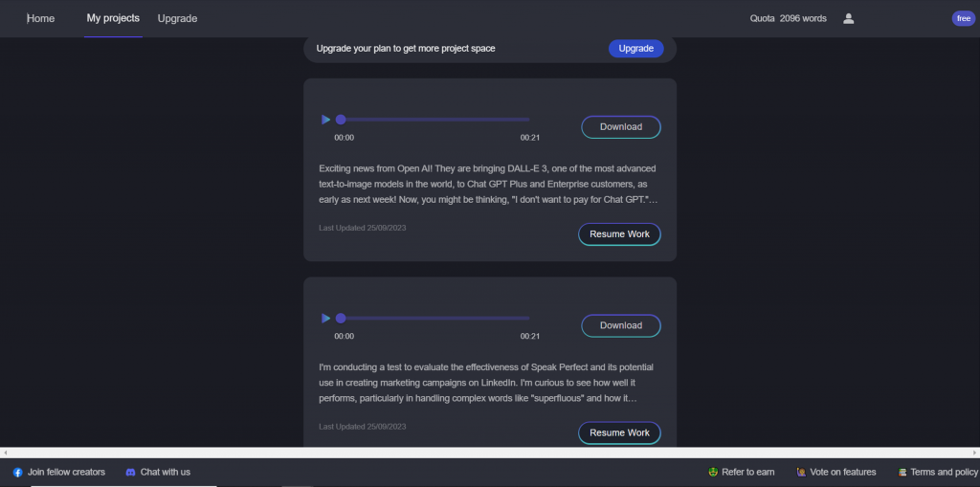This screenshot has width=980, height=487.
Task: Click the second project's audio seek slider
Action: point(435,318)
